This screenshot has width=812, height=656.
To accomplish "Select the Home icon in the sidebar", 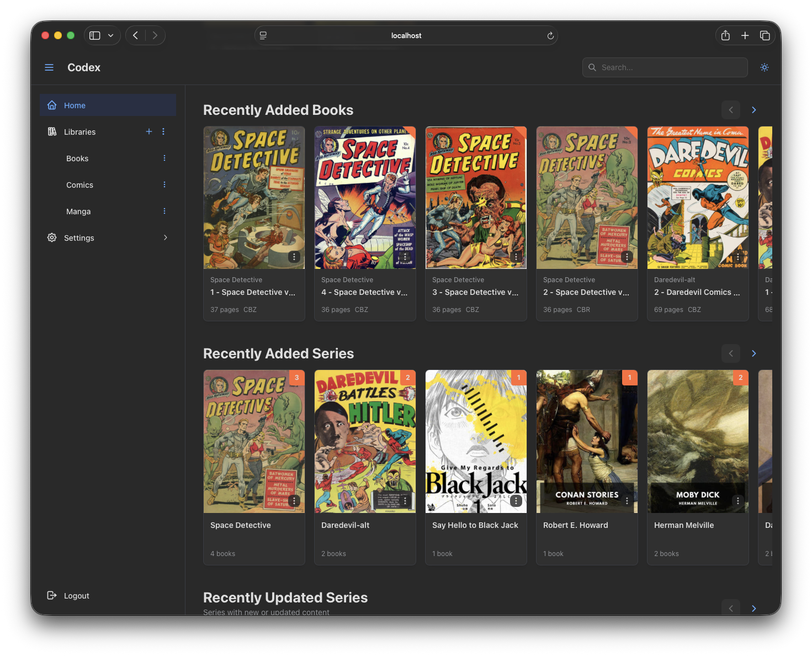I will (52, 105).
